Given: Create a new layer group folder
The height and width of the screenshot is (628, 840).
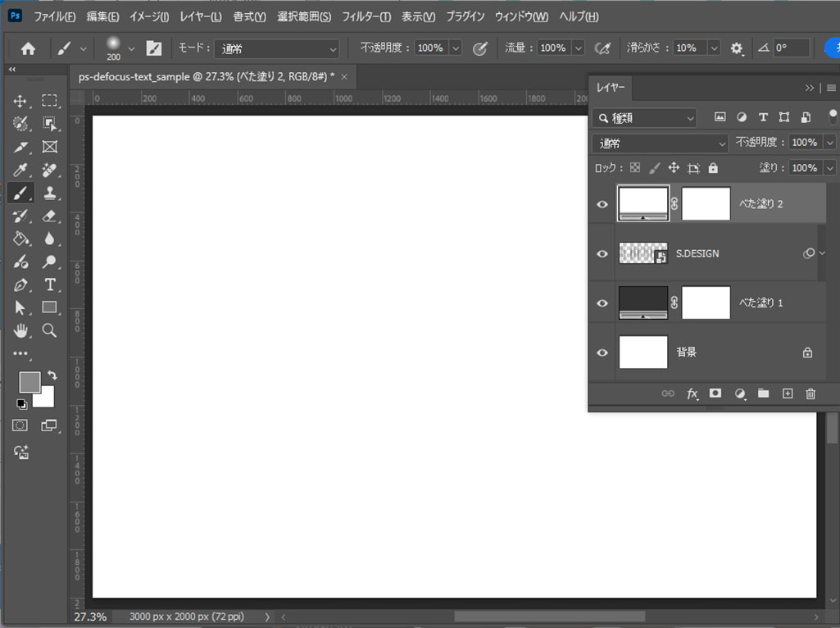Looking at the screenshot, I should point(764,394).
